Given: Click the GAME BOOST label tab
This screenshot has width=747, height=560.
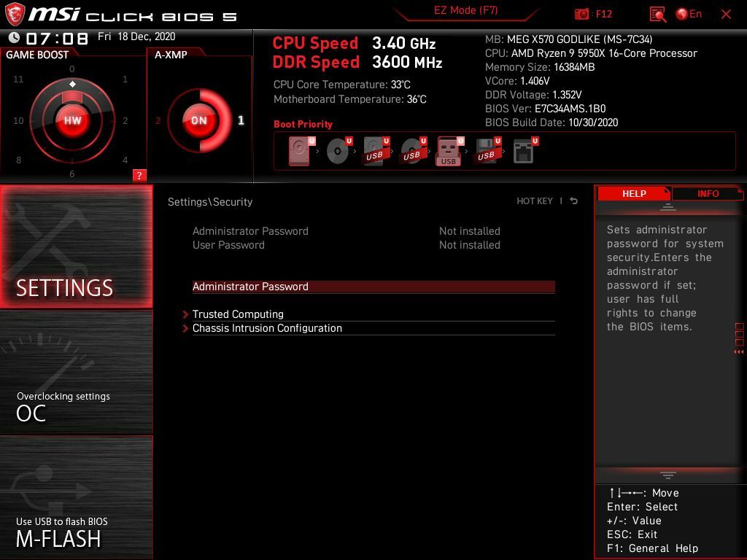Looking at the screenshot, I should pos(37,55).
